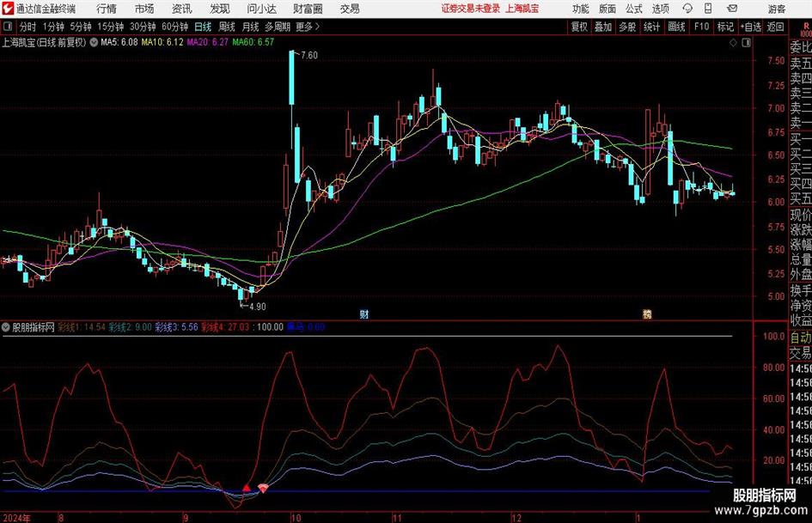Click the 财 marker on chart bottom
The image size is (812, 523).
(x=364, y=313)
